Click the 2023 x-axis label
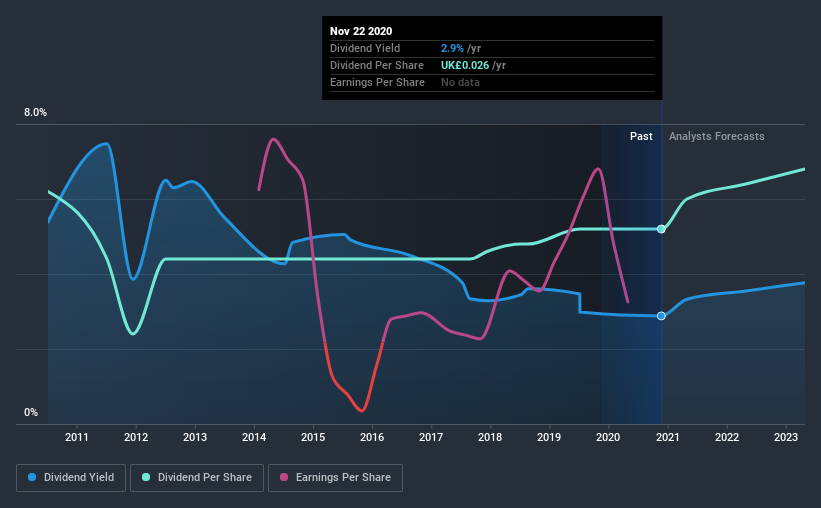 pos(786,437)
